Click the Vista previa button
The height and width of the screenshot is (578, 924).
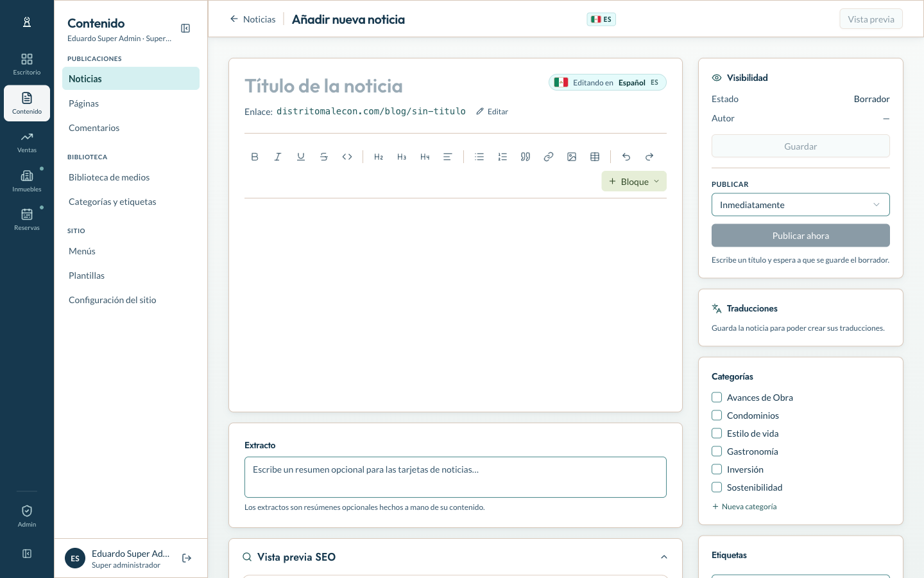tap(871, 19)
